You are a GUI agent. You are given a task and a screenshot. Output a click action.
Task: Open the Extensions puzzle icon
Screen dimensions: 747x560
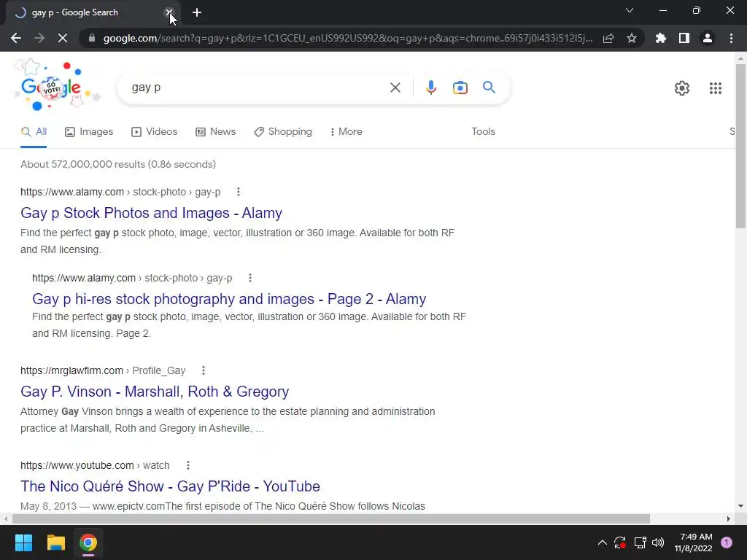(x=661, y=38)
